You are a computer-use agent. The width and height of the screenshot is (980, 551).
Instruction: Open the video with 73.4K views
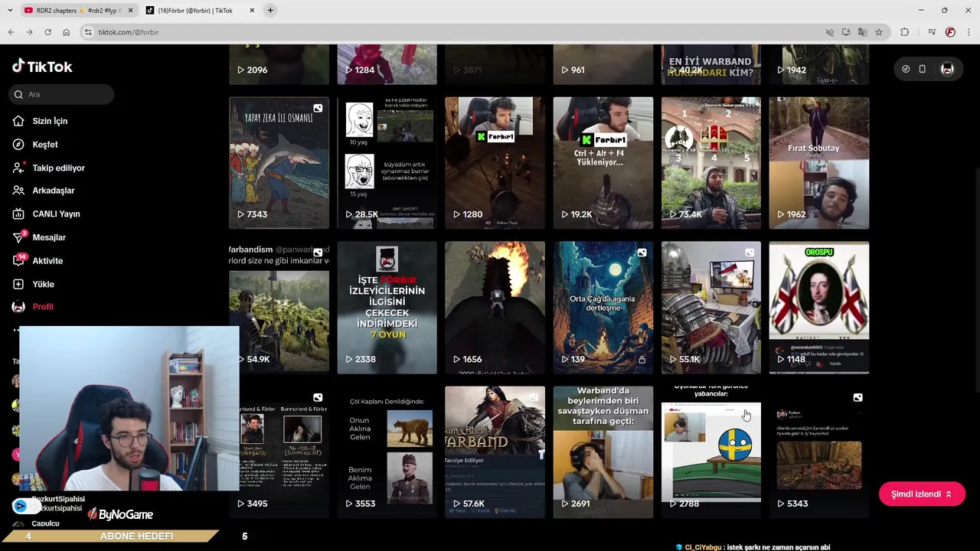[711, 163]
